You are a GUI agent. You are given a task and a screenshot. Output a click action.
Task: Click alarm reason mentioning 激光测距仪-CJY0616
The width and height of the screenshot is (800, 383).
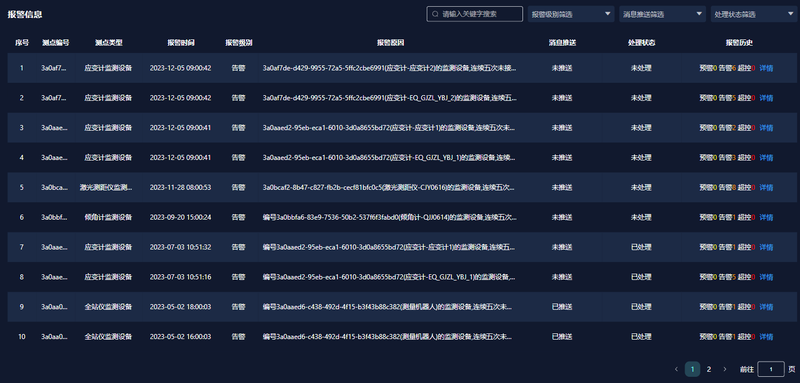pyautogui.click(x=389, y=188)
